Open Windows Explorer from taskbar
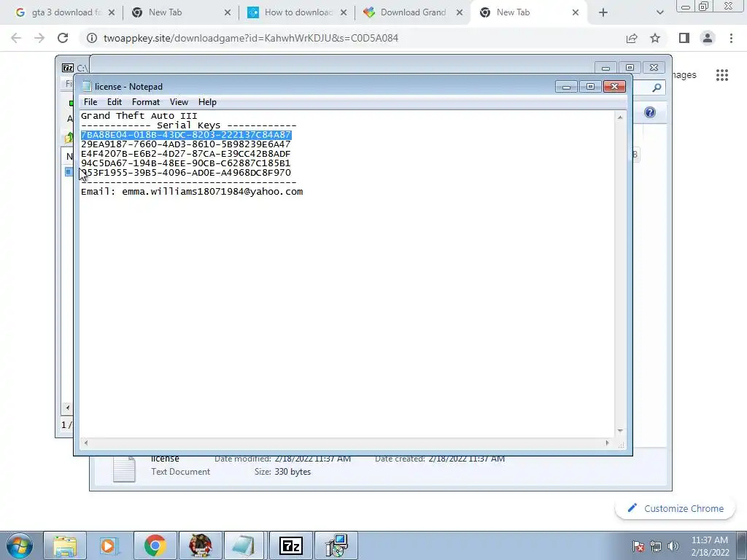This screenshot has width=747, height=560. (65, 545)
